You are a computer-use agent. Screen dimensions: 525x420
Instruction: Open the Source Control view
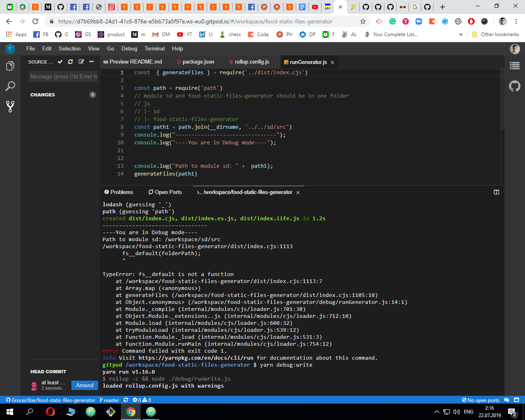pyautogui.click(x=10, y=107)
